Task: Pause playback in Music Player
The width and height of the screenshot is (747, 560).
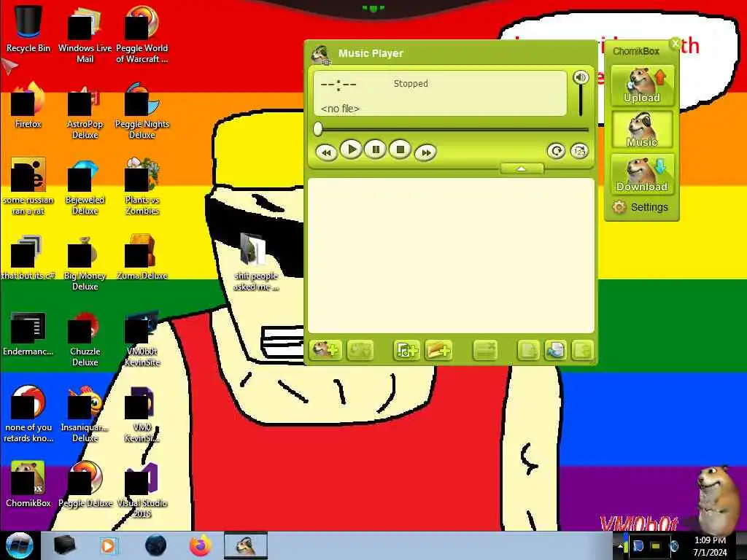Action: pos(376,150)
